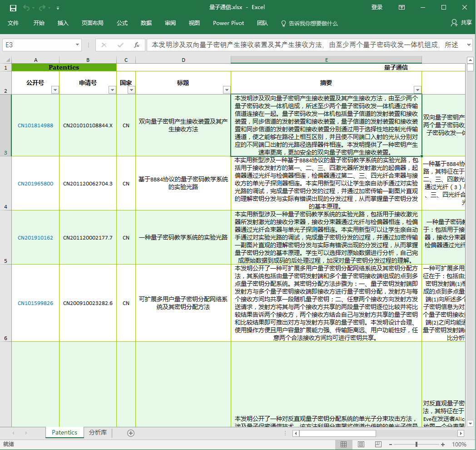This screenshot has width=476, height=450.
Task: Open the 公式 ribbon tab
Action: [122, 23]
